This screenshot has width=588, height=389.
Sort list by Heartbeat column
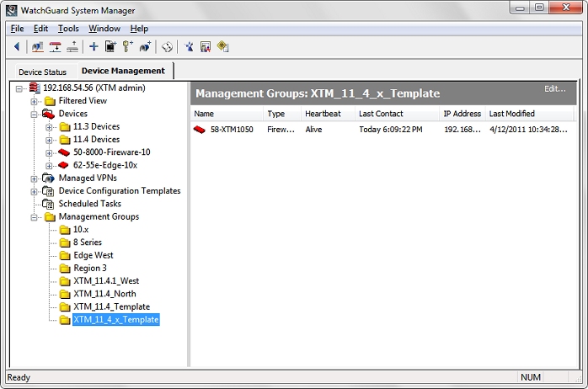point(323,114)
